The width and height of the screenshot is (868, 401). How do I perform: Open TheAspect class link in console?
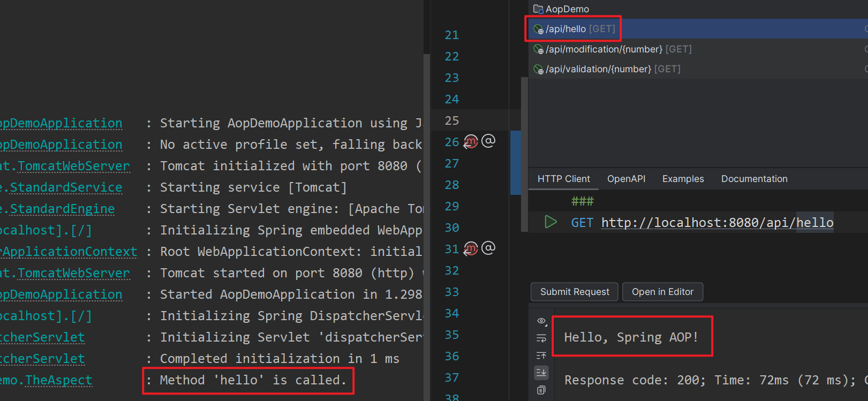(x=58, y=380)
